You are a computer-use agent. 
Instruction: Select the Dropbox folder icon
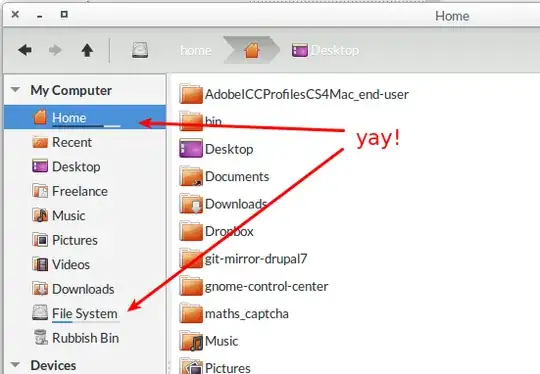(190, 231)
